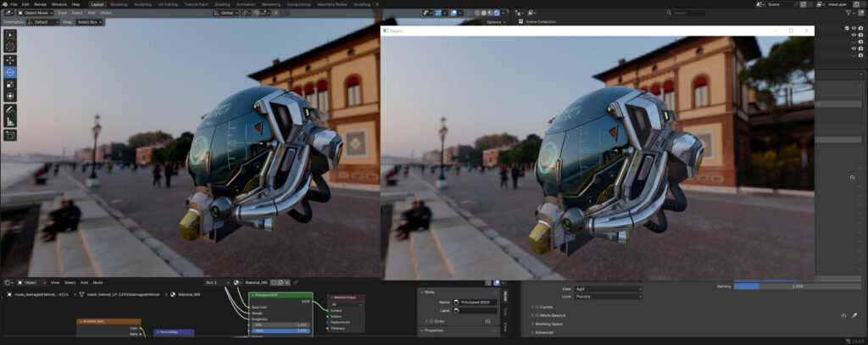Image resolution: width=868 pixels, height=345 pixels.
Task: Activate the Move tool
Action: click(10, 60)
